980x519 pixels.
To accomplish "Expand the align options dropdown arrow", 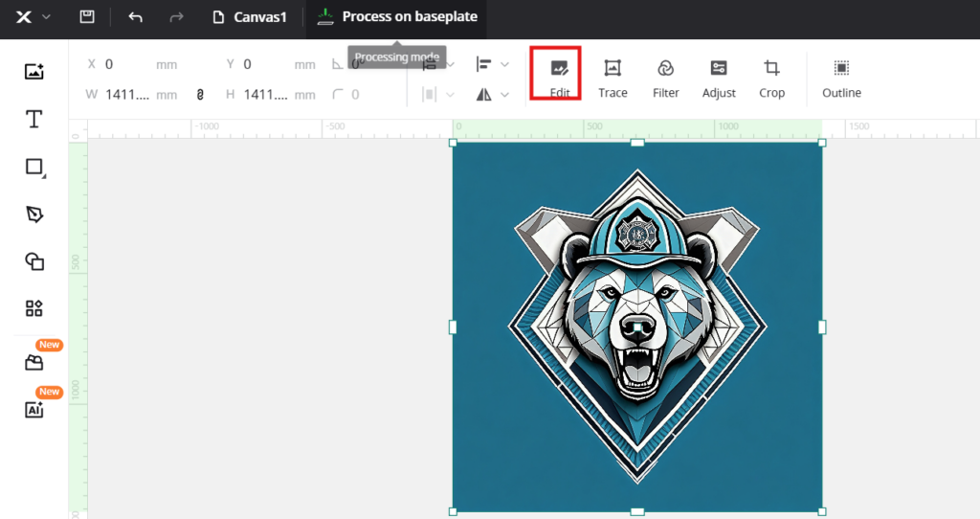I will tap(505, 64).
